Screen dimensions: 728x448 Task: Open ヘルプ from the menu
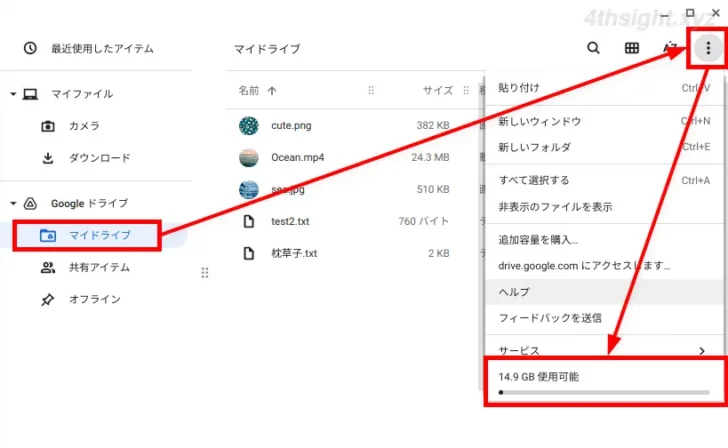[603, 292]
